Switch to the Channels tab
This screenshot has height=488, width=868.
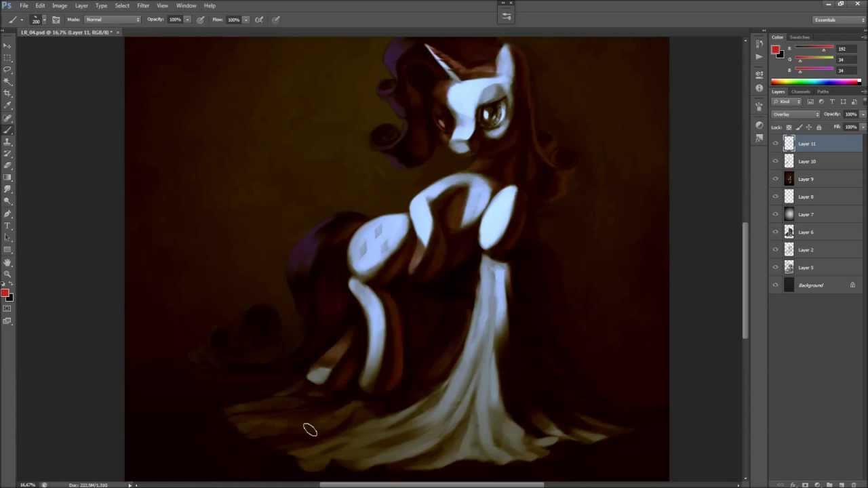(801, 91)
